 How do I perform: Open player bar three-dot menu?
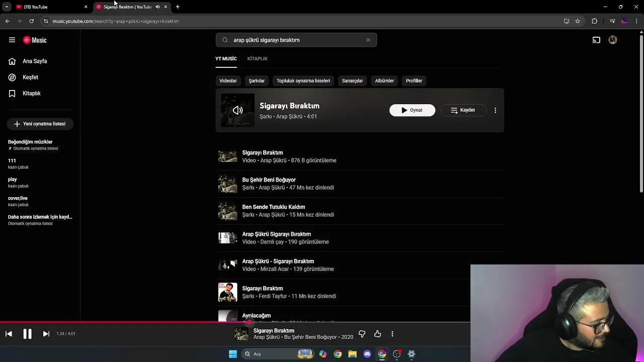pos(392,334)
